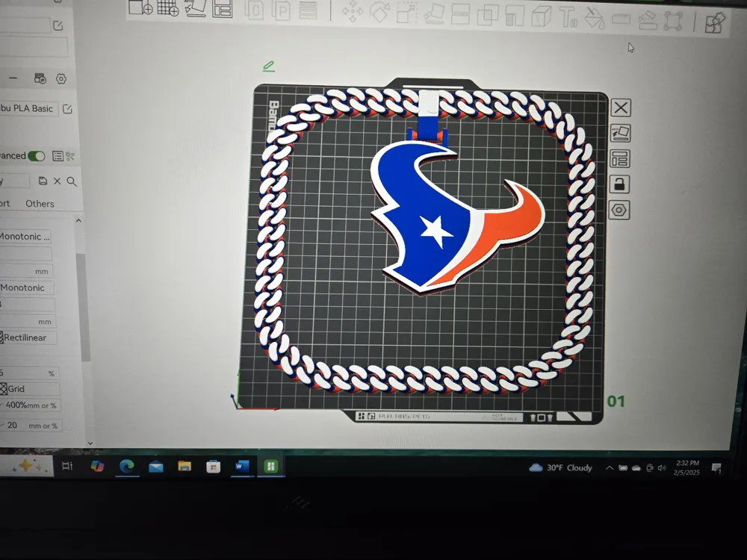The height and width of the screenshot is (560, 747).
Task: Open plate settings hexagon icon
Action: click(619, 210)
